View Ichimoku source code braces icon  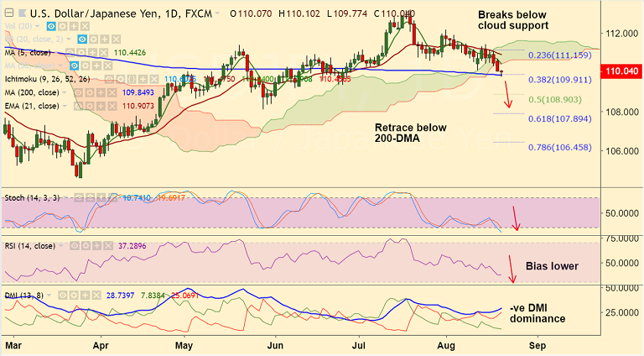[132, 79]
